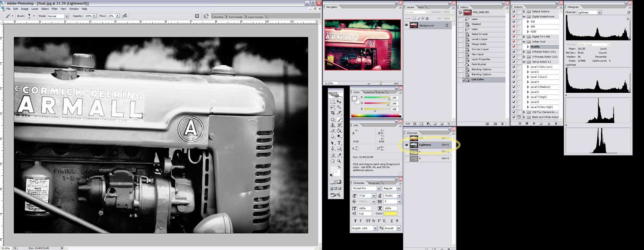Select the Crop tool in toolbox
Screen dimensions: 644x250
[x=333, y=113]
